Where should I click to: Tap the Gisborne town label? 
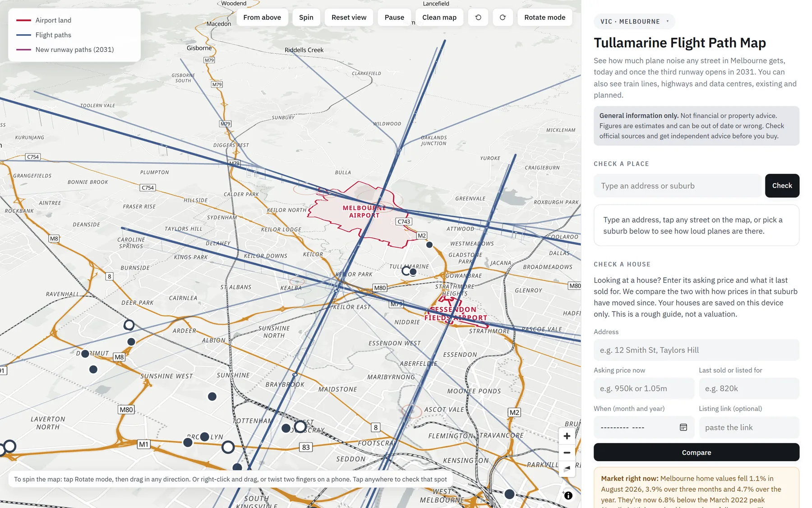pos(199,48)
